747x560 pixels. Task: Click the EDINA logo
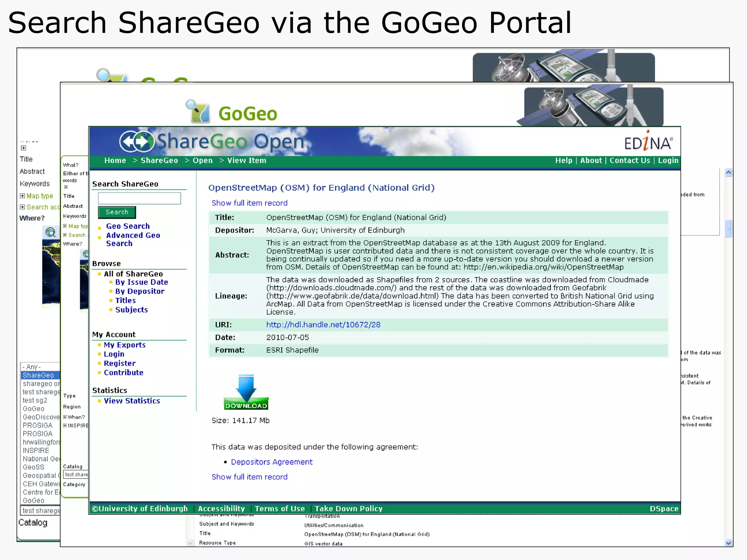pos(648,141)
